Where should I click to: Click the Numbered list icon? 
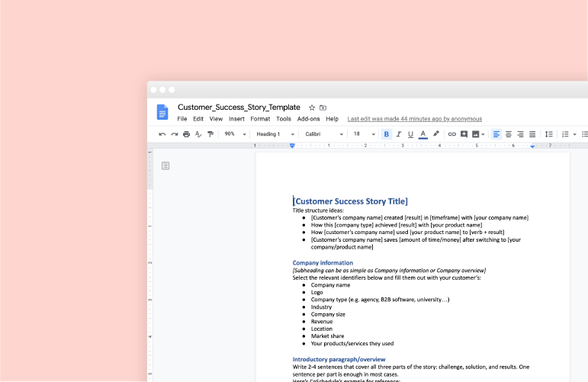click(x=565, y=134)
